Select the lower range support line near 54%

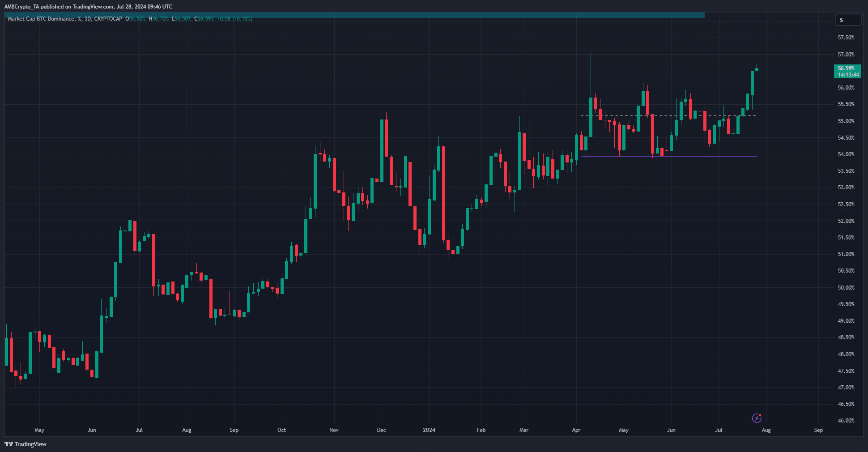(x=668, y=156)
